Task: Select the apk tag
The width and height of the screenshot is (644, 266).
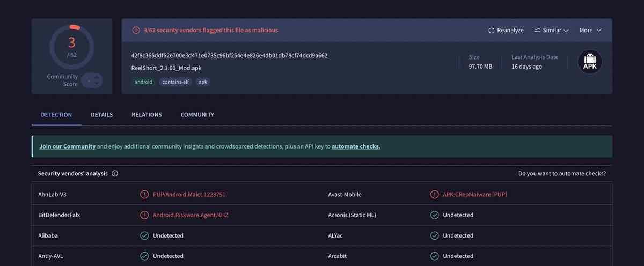Action: tap(203, 82)
